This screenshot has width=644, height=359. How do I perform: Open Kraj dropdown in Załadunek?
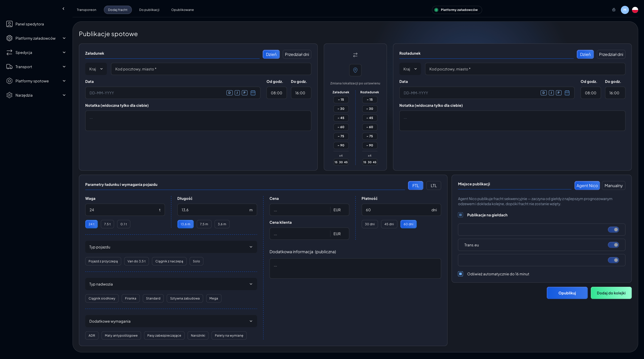tap(96, 69)
